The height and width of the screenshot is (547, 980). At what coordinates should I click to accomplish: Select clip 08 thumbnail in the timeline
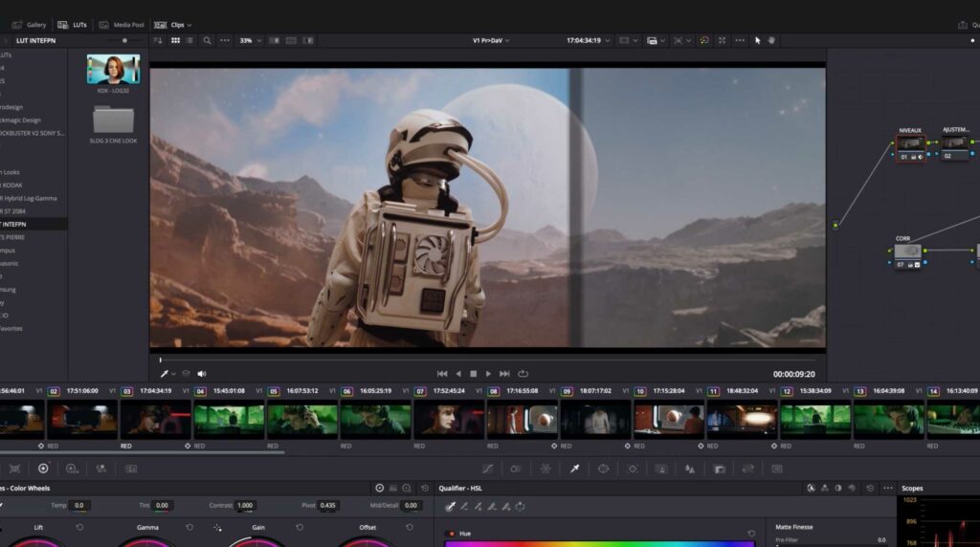coord(522,419)
